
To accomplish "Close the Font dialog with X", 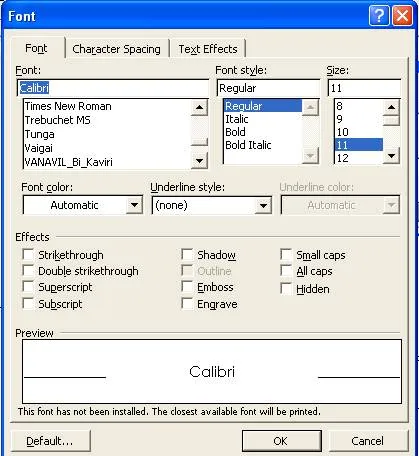I will (402, 16).
